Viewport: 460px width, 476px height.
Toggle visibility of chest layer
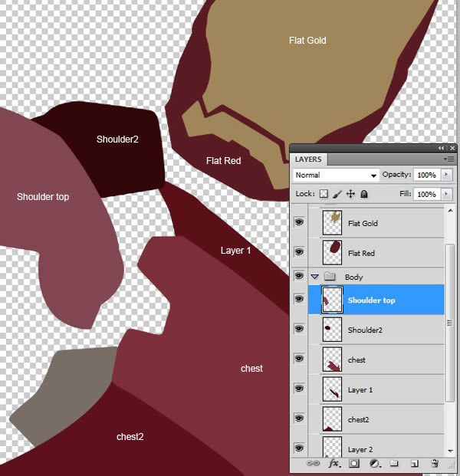pyautogui.click(x=299, y=359)
